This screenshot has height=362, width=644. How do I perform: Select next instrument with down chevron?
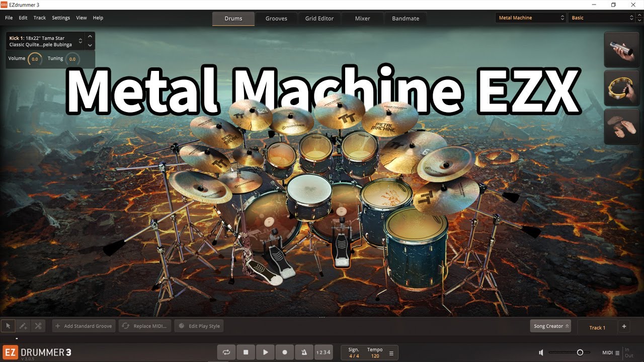90,45
